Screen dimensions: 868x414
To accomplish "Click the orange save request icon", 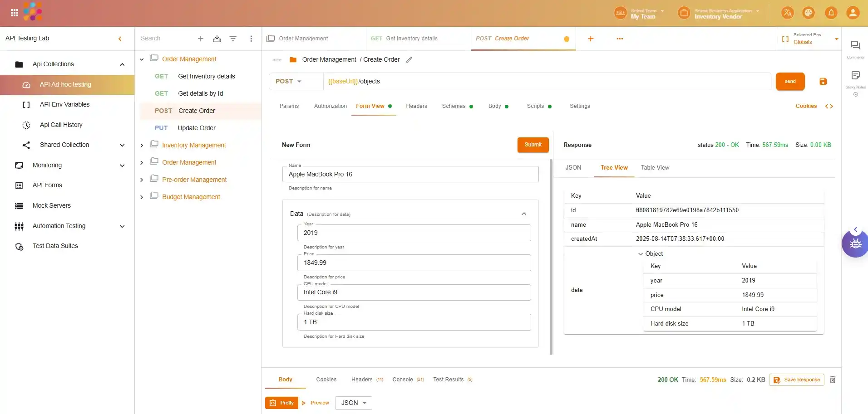I will [823, 82].
